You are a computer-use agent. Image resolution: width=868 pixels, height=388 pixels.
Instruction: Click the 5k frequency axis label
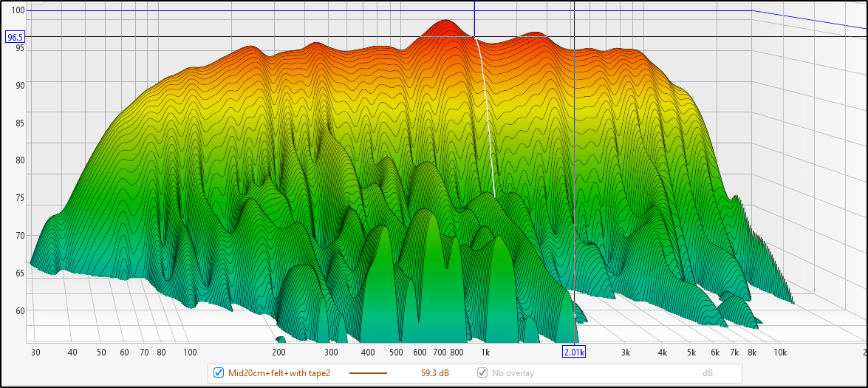691,352
